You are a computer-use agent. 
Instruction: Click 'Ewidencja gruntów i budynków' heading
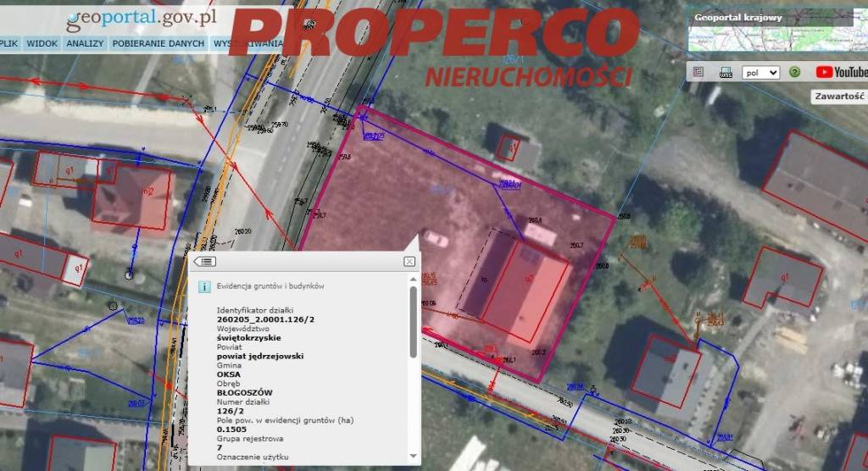[x=270, y=286]
